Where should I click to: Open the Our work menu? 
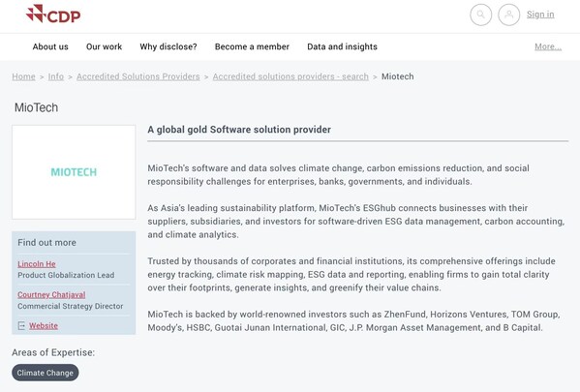click(104, 46)
